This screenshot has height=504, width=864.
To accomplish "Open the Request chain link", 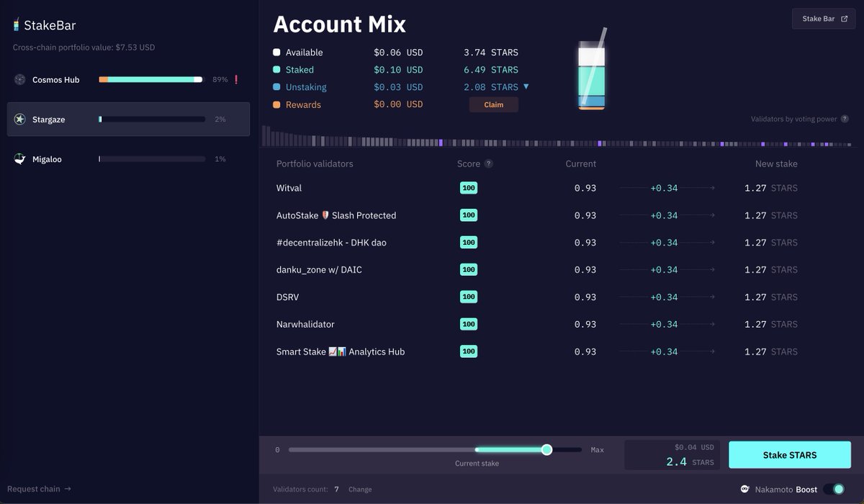I will tap(39, 489).
